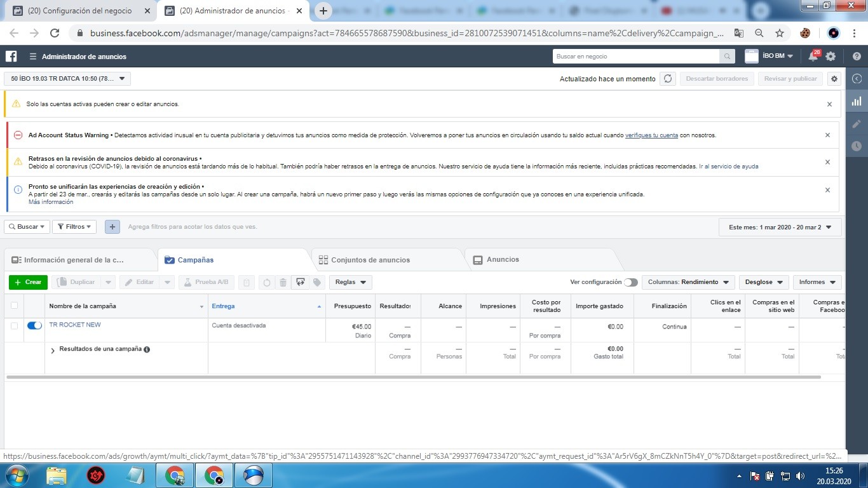868x488 pixels.
Task: Click the clipboard icon in campaign toolbar
Action: pyautogui.click(x=247, y=282)
